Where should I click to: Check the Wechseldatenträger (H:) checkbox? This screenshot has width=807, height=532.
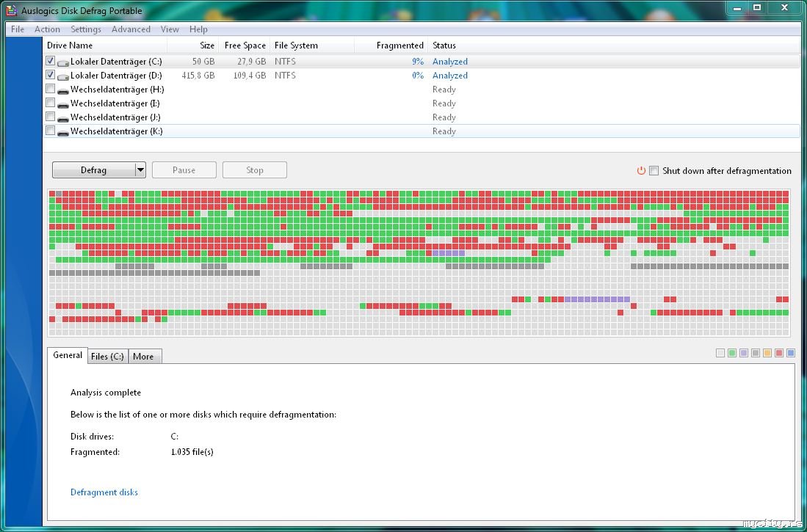[50, 89]
